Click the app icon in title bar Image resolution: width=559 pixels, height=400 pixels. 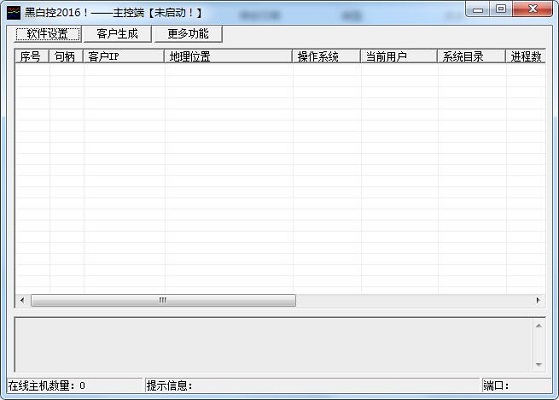(x=14, y=12)
